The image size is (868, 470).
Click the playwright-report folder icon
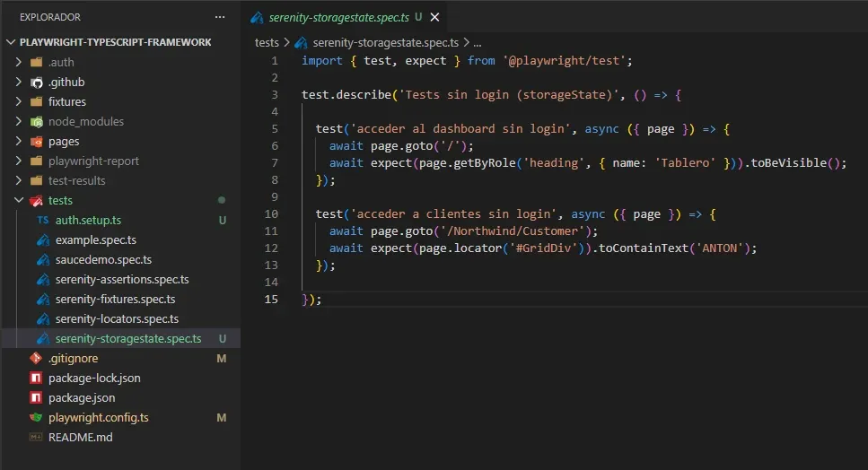point(37,161)
